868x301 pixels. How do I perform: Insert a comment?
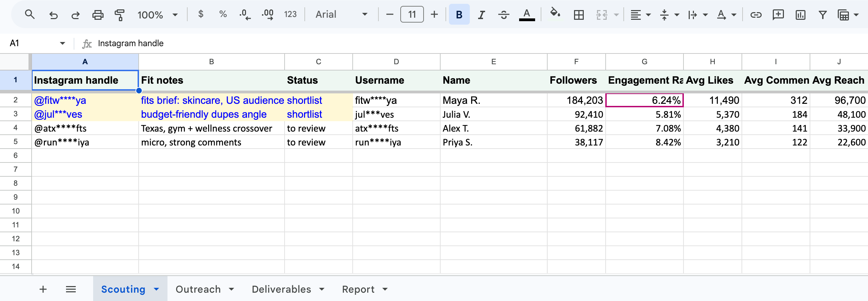pos(778,15)
